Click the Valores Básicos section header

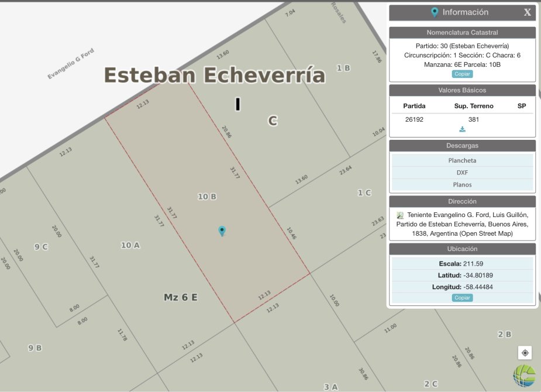tap(462, 90)
